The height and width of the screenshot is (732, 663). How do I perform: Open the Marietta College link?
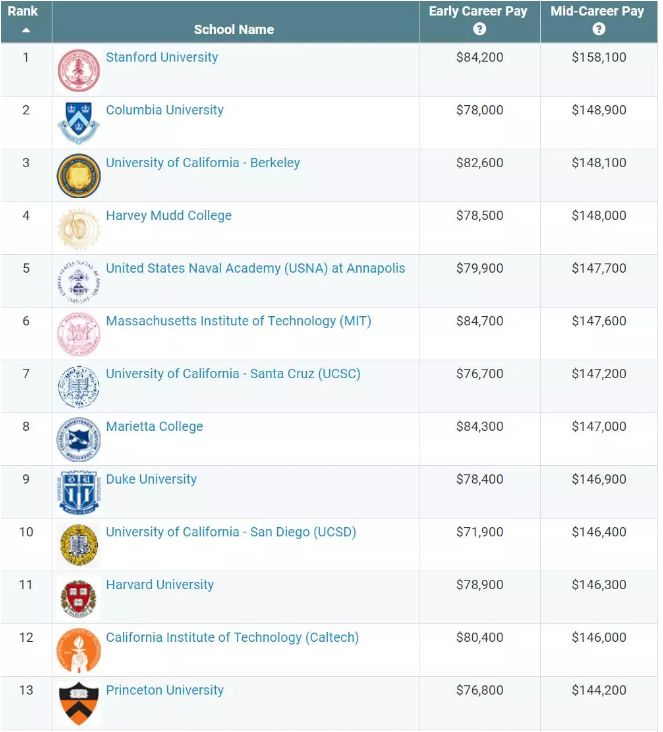tap(155, 426)
